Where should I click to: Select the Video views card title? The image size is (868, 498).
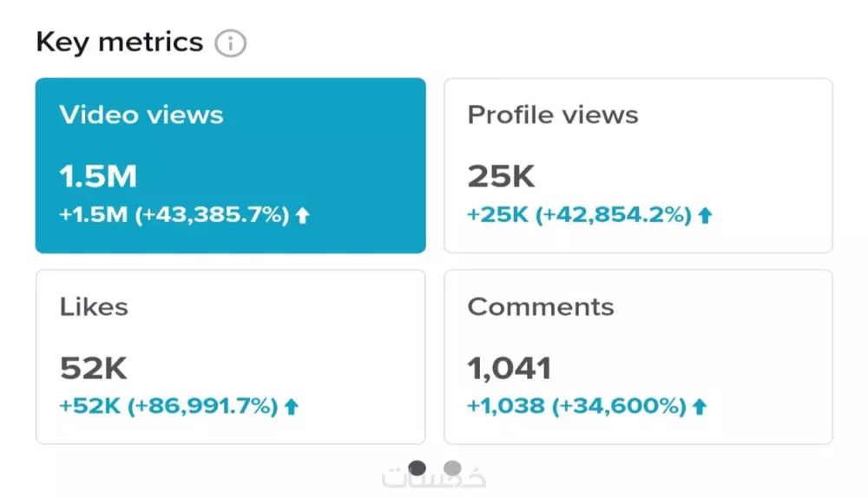[141, 115]
